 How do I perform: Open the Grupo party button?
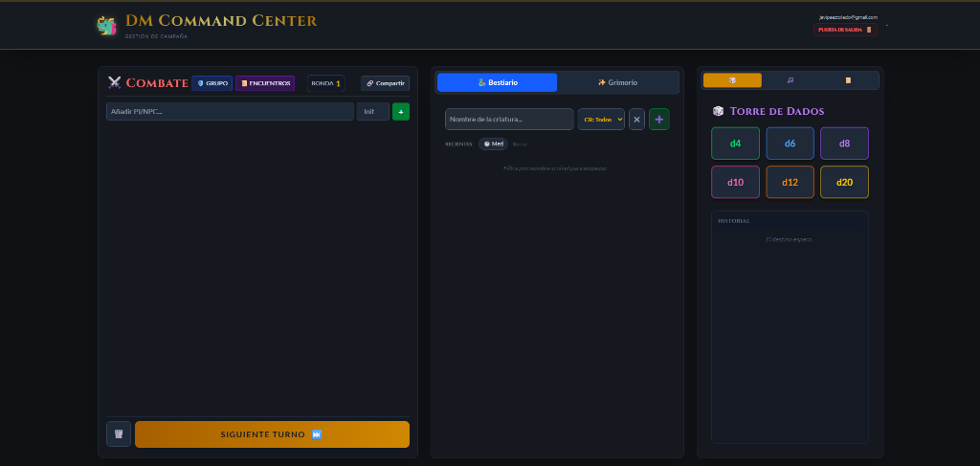[212, 83]
